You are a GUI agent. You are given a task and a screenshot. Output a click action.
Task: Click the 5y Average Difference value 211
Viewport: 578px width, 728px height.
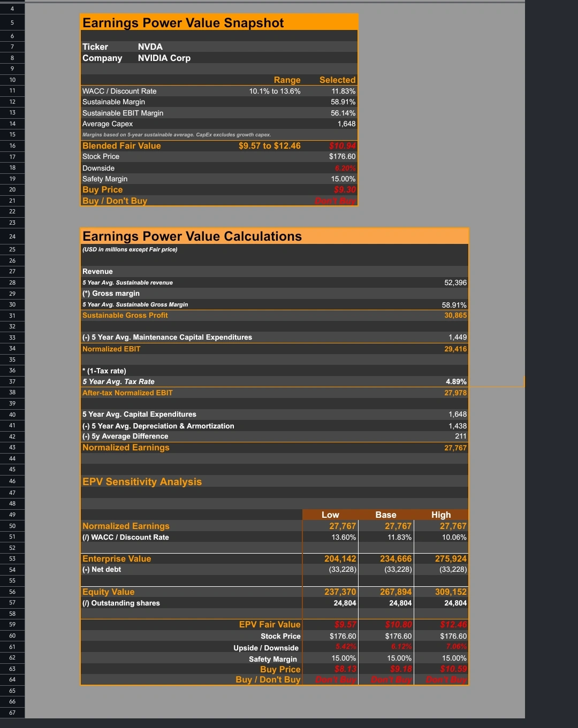pyautogui.click(x=460, y=436)
